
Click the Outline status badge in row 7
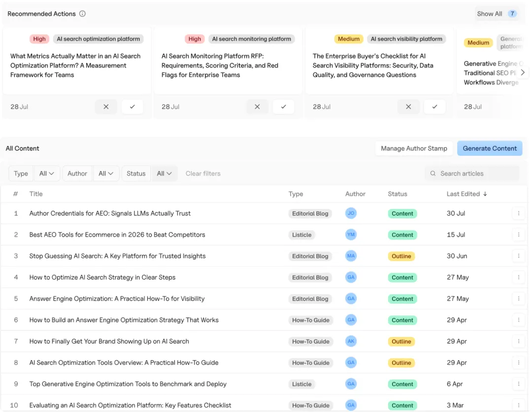click(x=401, y=342)
